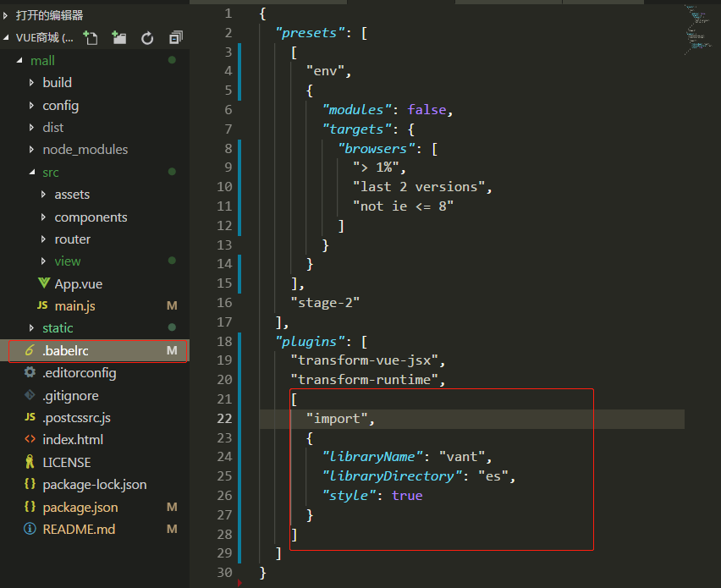This screenshot has height=588, width=721.
Task: Click the Vue icon beside App.vue
Action: coord(44,283)
